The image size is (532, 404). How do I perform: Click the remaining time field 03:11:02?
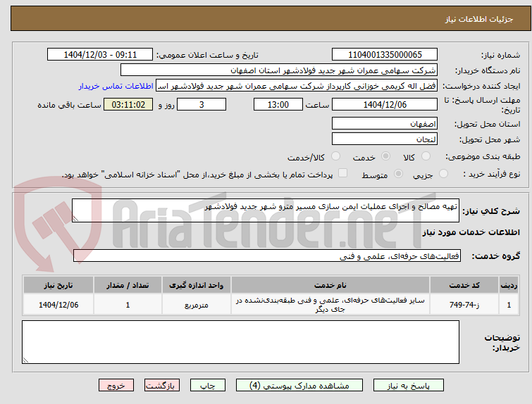(128, 104)
